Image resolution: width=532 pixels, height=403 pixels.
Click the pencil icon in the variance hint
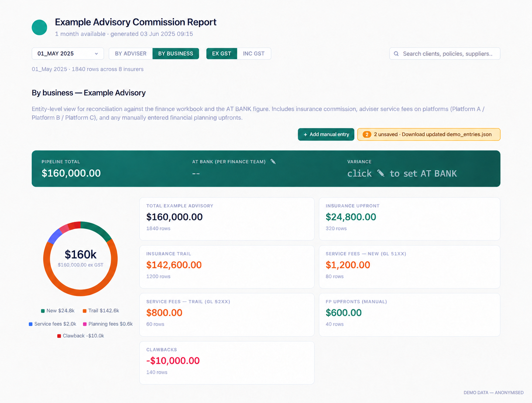(x=381, y=173)
